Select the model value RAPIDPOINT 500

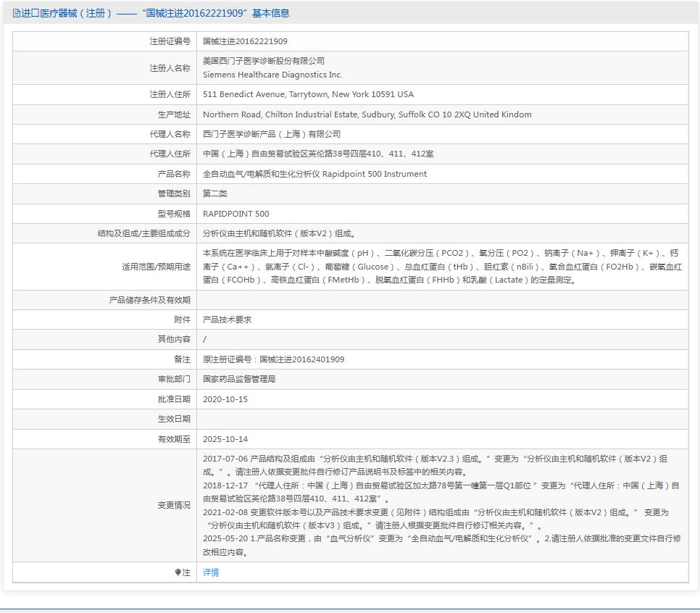pos(236,214)
